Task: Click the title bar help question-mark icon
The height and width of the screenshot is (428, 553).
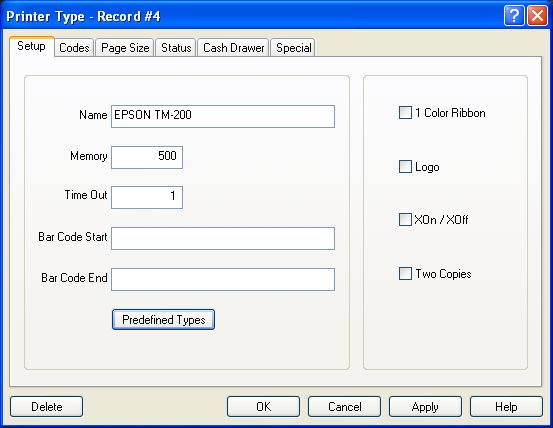Action: [x=514, y=16]
